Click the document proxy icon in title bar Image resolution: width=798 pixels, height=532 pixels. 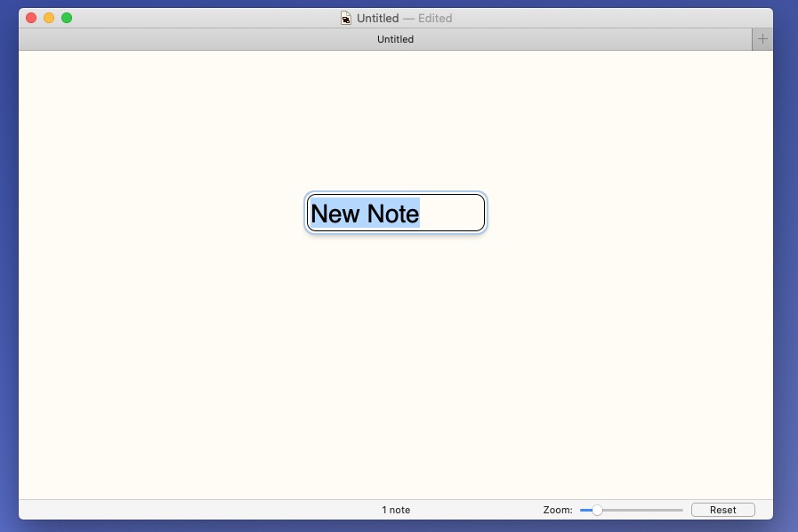click(346, 18)
